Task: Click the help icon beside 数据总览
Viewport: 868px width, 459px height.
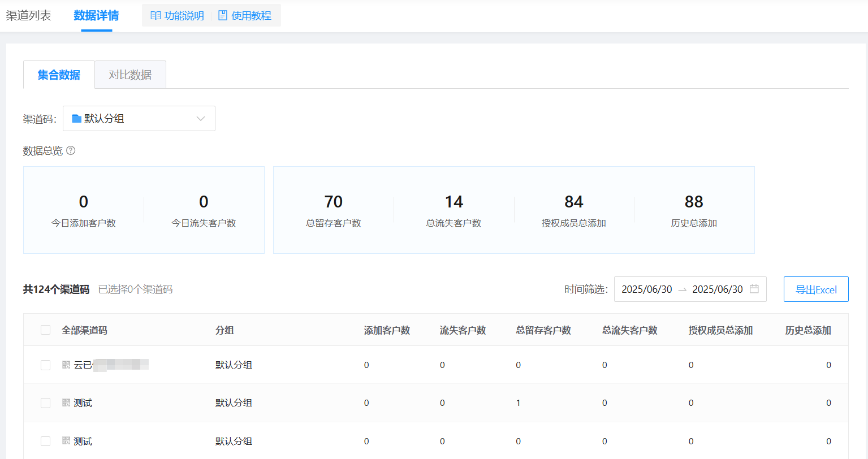Action: click(x=71, y=150)
